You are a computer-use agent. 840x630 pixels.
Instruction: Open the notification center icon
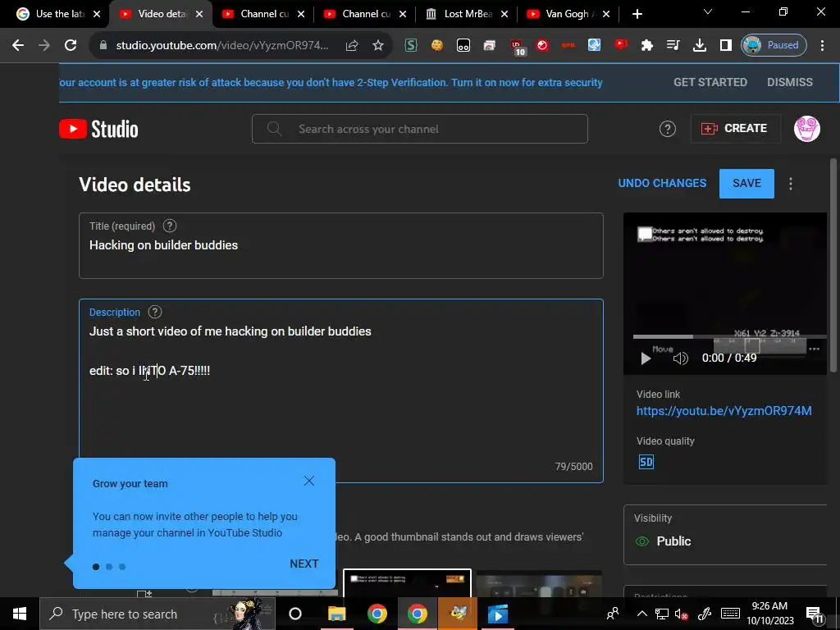click(815, 615)
